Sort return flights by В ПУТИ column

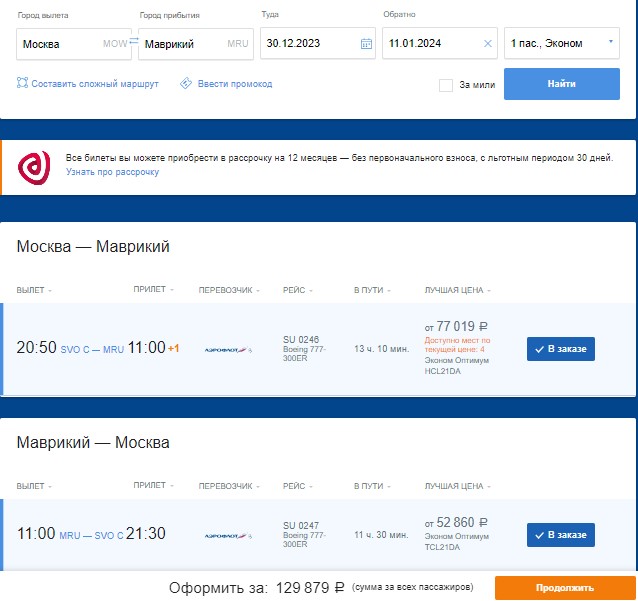[372, 486]
